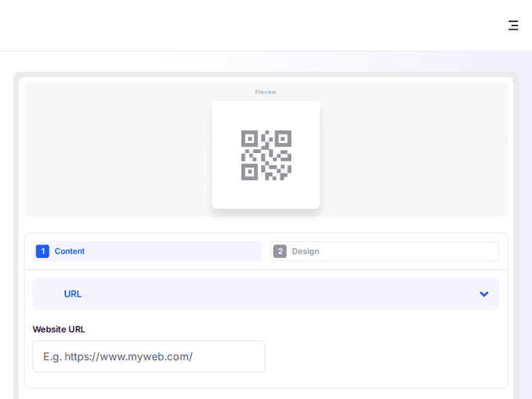Switch to the Content tab

pos(148,252)
